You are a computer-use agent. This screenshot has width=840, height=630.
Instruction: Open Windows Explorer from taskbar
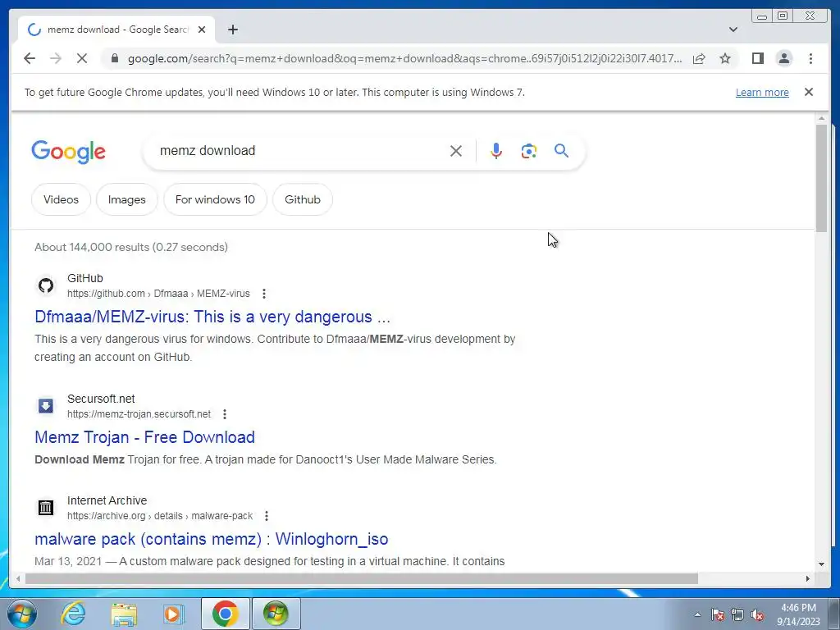(124, 614)
